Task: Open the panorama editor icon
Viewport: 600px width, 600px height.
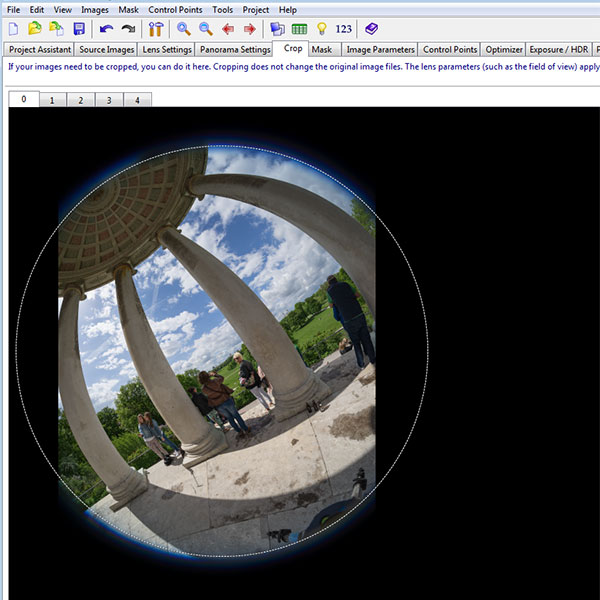Action: (277, 29)
